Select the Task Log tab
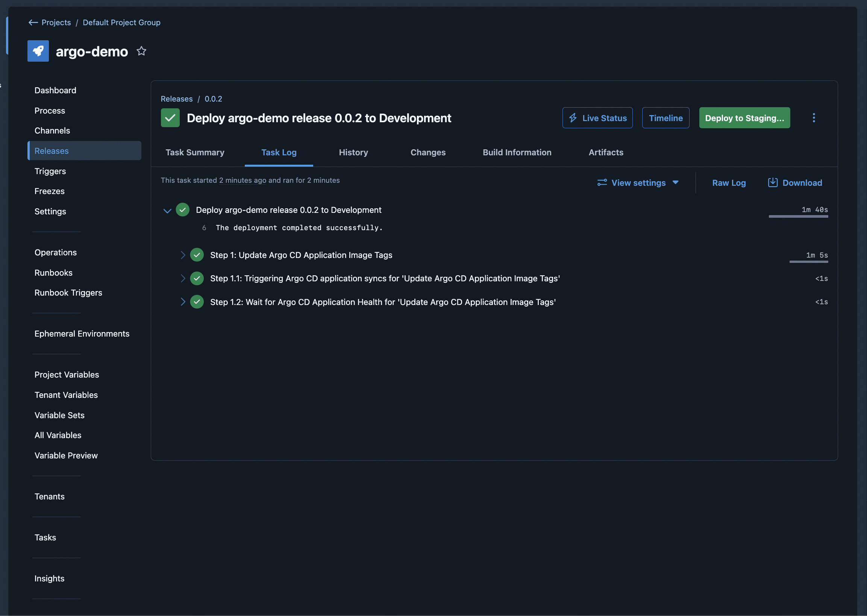The width and height of the screenshot is (867, 616). tap(279, 152)
